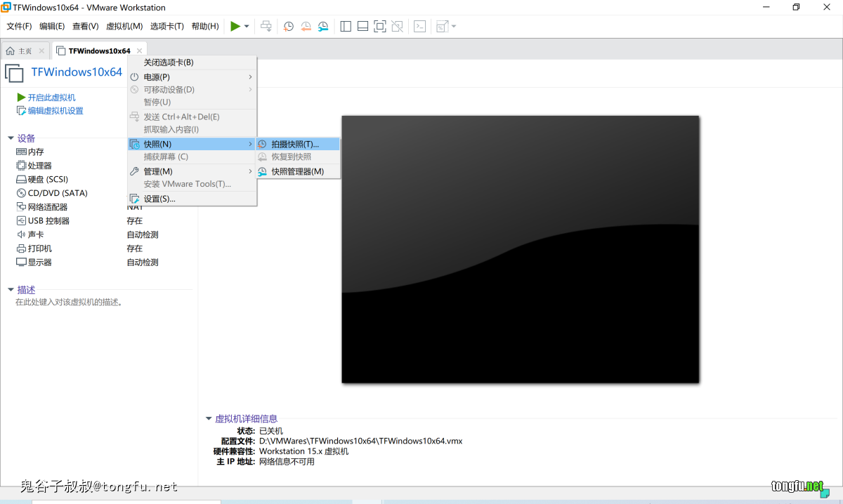
Task: Click the send Ctrl+Alt+Del toolbar icon
Action: coord(266,27)
